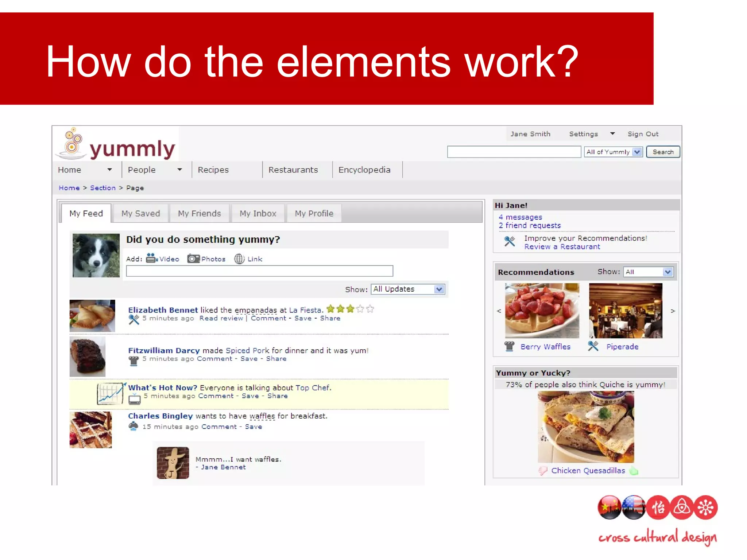Click the Video camera add icon
Image resolution: width=747 pixels, height=560 pixels.
coord(151,258)
